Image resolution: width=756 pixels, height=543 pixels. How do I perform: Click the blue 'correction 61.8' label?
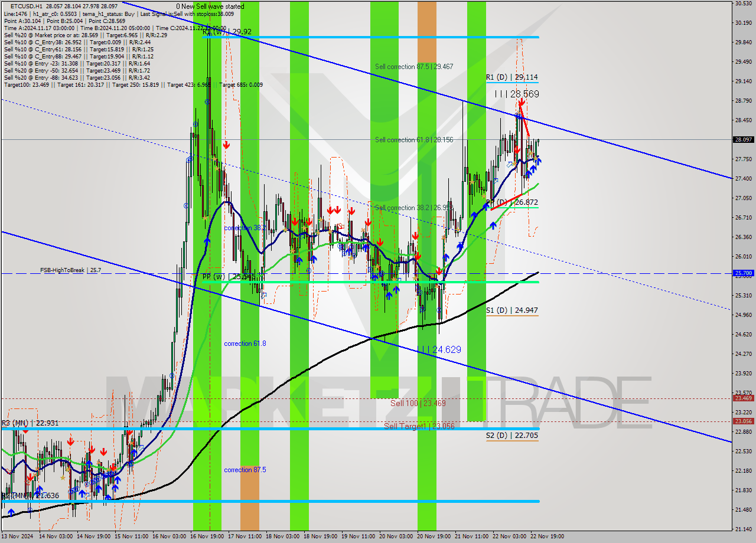245,344
